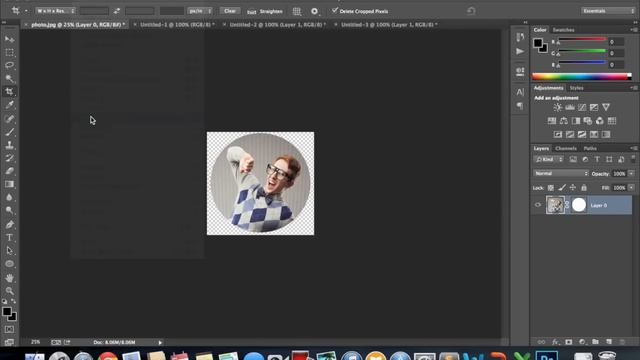Open the Normal blend mode dropdown

tap(561, 173)
